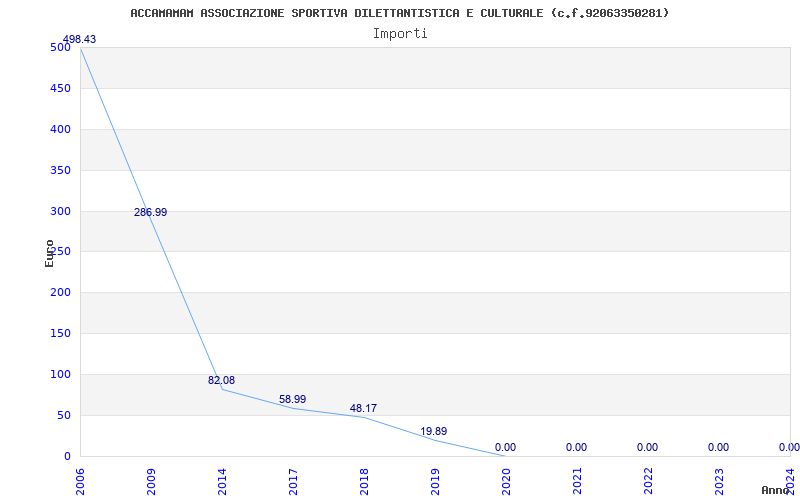Click the 0.00 label above 2022
Image resolution: width=800 pixels, height=500 pixels.
pyautogui.click(x=647, y=447)
